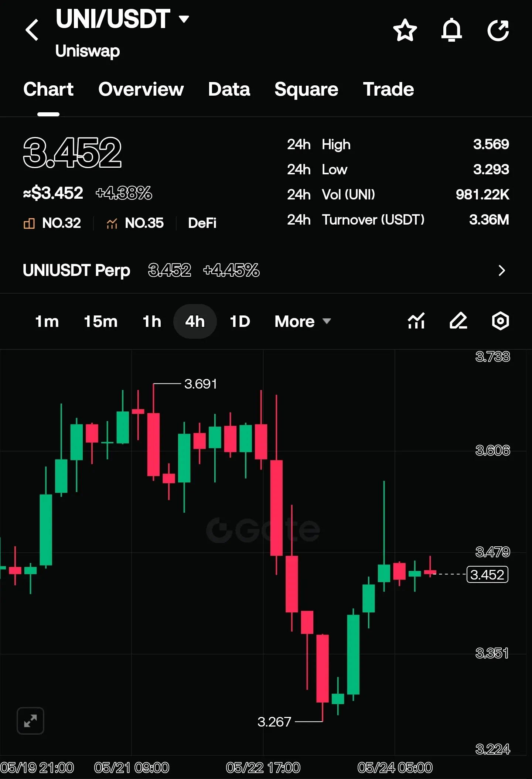Viewport: 532px width, 779px height.
Task: Tap the current price 3.452 axis label
Action: (x=487, y=574)
